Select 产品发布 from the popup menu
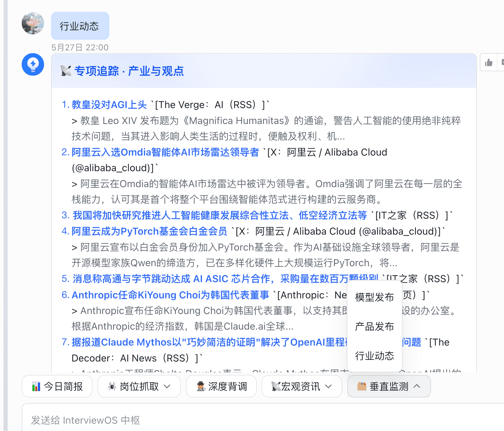The width and height of the screenshot is (504, 431). (x=374, y=326)
